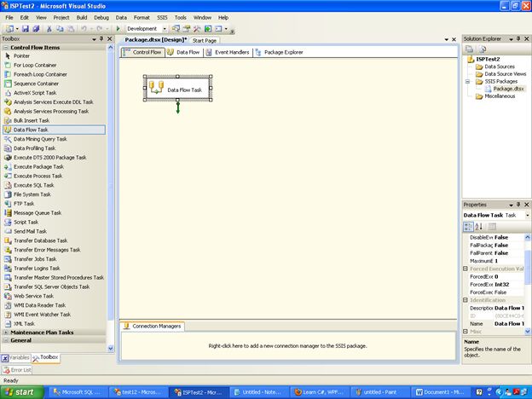Open Properties object selector dropdown
The height and width of the screenshot is (399, 532).
click(527, 216)
